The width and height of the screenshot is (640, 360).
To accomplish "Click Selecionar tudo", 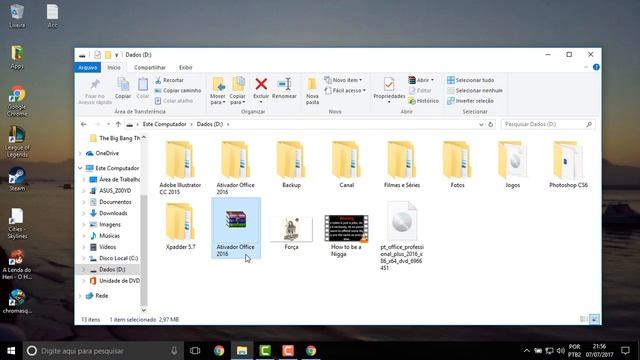I will point(470,80).
